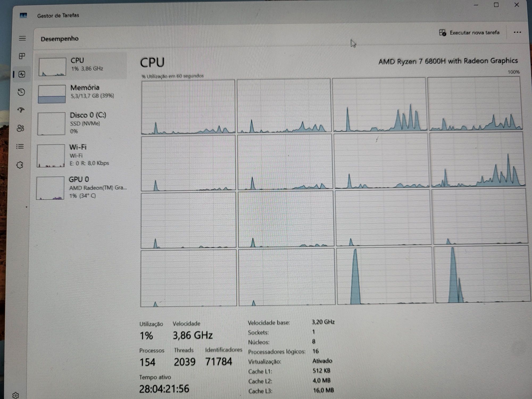
Task: Maximize the Task Manager window
Action: pyautogui.click(x=496, y=5)
